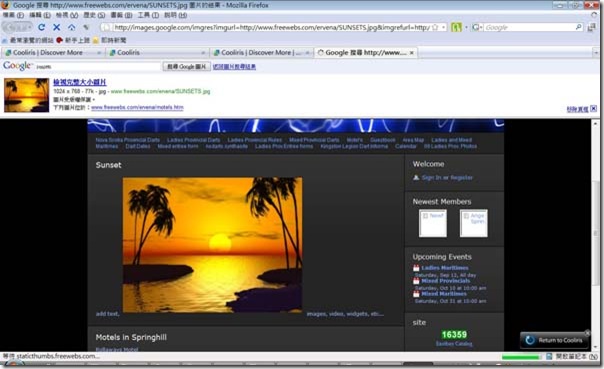604x369 pixels.
Task: Click the person icon beside Sign In
Action: coord(416,178)
